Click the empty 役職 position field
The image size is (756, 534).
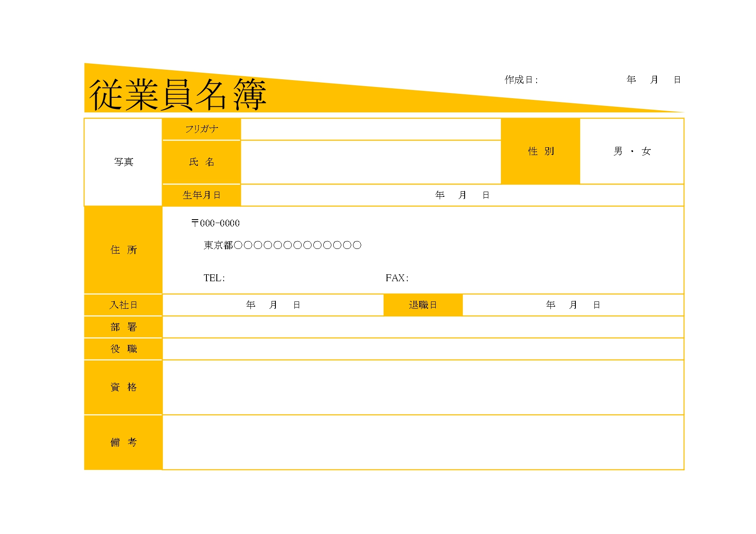click(x=422, y=349)
